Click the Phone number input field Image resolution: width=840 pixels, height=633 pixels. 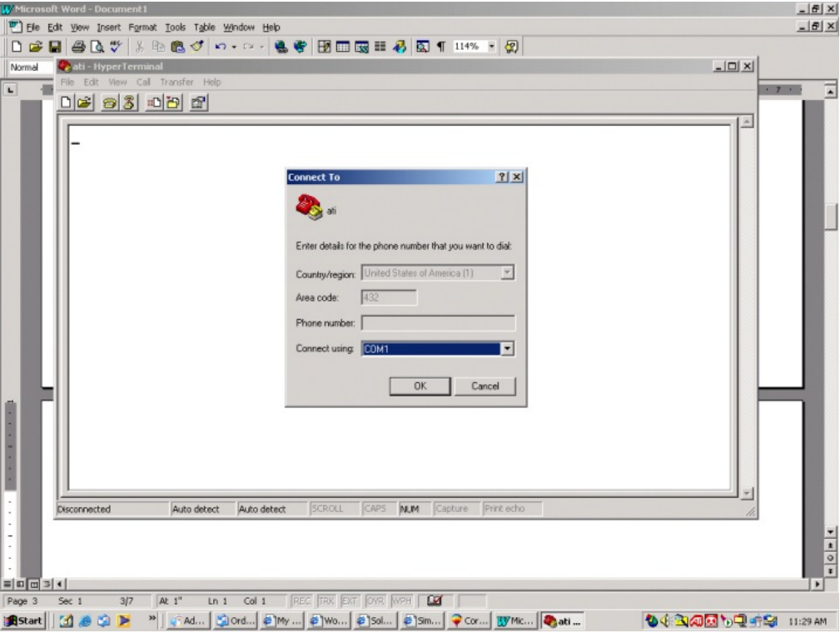click(438, 322)
